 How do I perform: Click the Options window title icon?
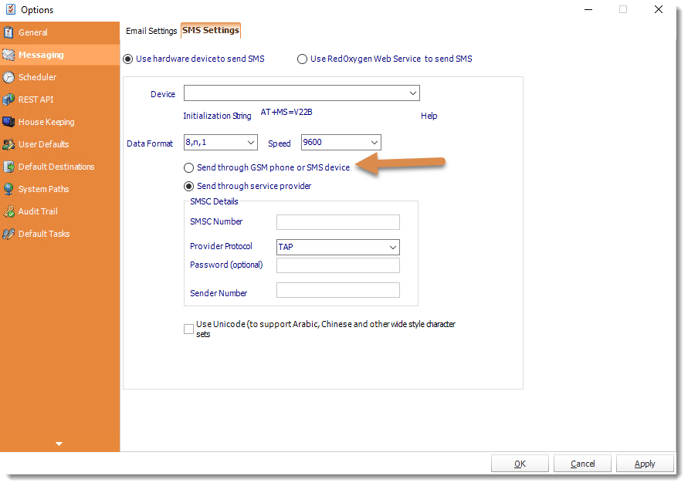pyautogui.click(x=11, y=9)
